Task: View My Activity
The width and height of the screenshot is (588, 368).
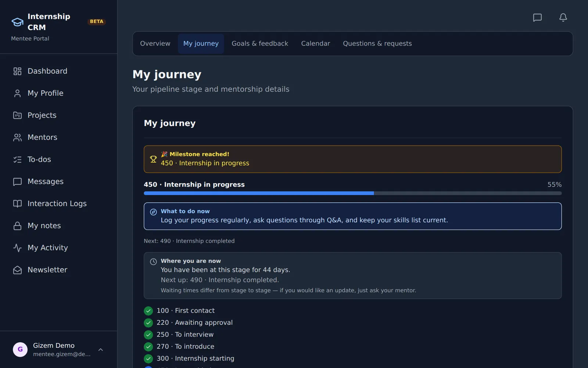Action: coord(59,248)
